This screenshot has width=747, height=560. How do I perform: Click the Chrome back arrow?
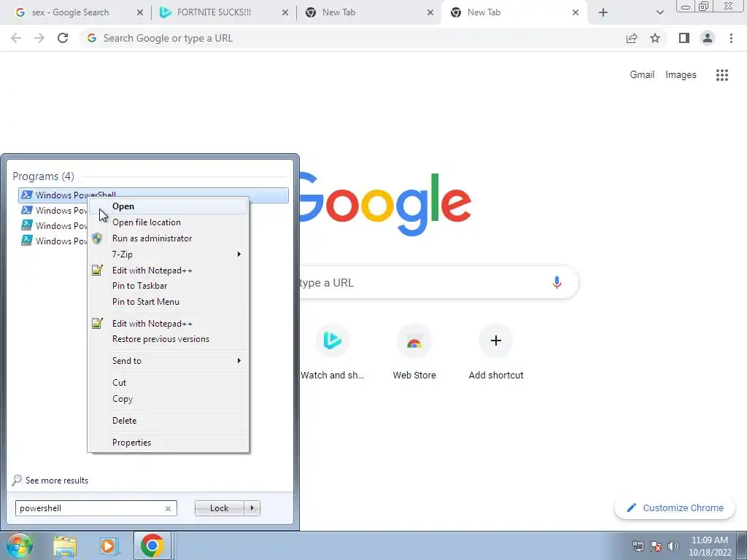16,38
